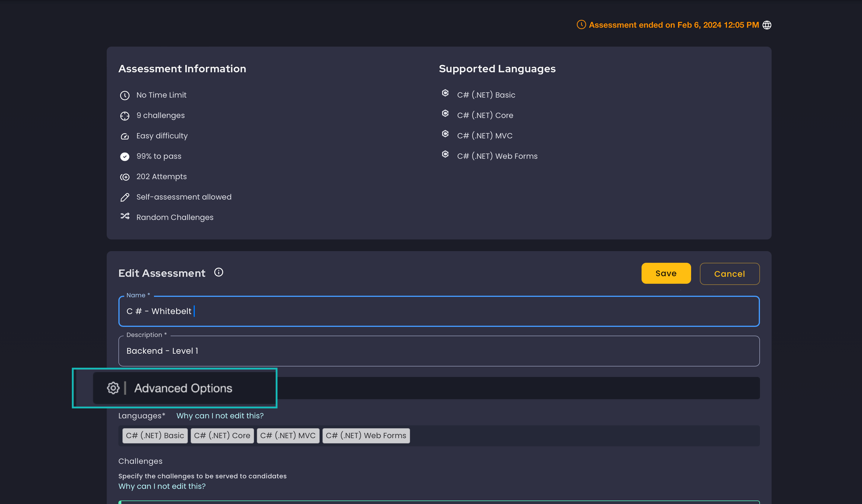Click the 'Languages*' label
Screen dimensions: 862x504
142,416
